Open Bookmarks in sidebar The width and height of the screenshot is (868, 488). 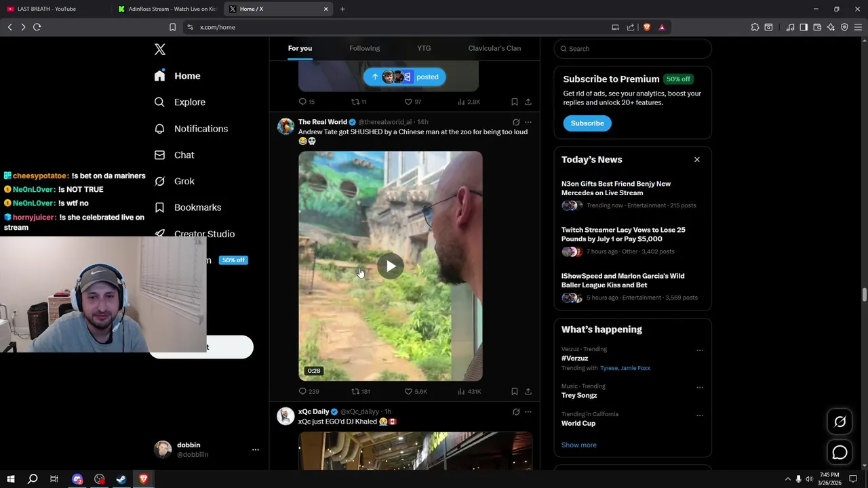(187, 207)
